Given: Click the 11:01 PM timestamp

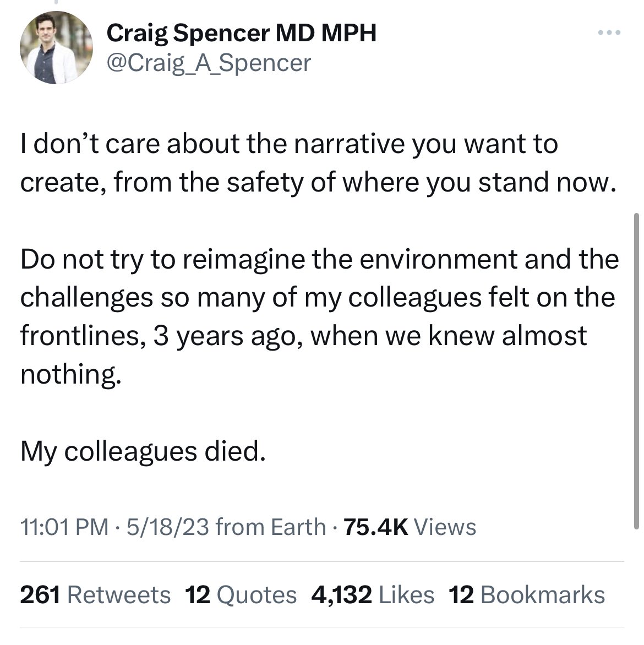Looking at the screenshot, I should (63, 527).
